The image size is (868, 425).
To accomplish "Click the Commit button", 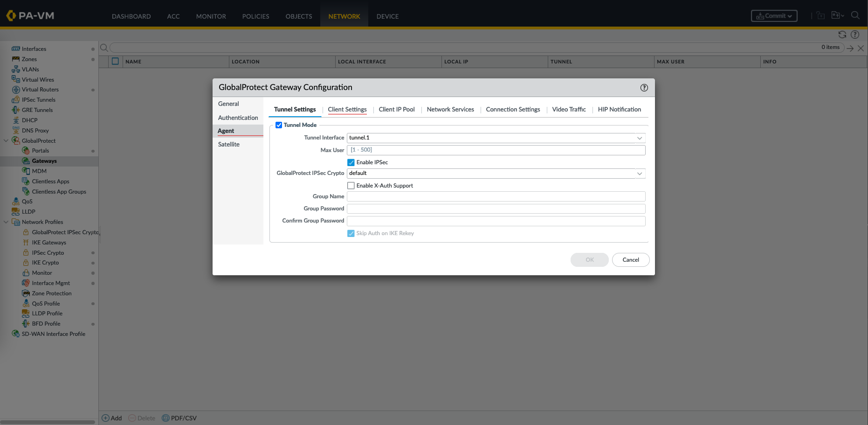I will coord(774,16).
